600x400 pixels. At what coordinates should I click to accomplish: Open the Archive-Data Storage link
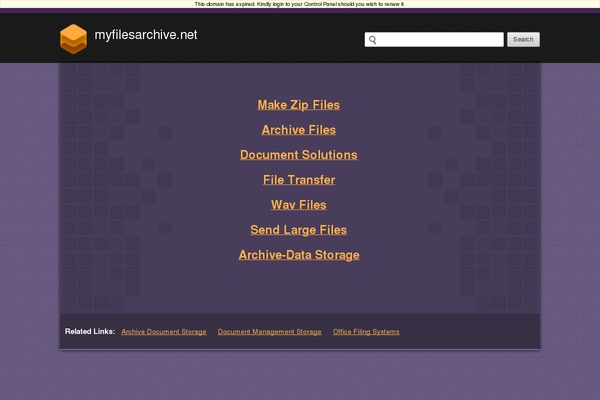299,255
